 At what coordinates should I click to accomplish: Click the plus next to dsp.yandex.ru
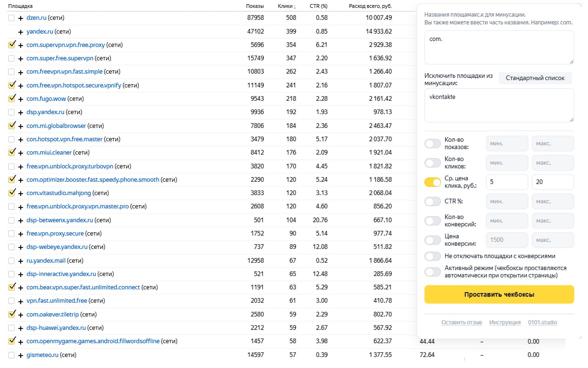coord(20,112)
